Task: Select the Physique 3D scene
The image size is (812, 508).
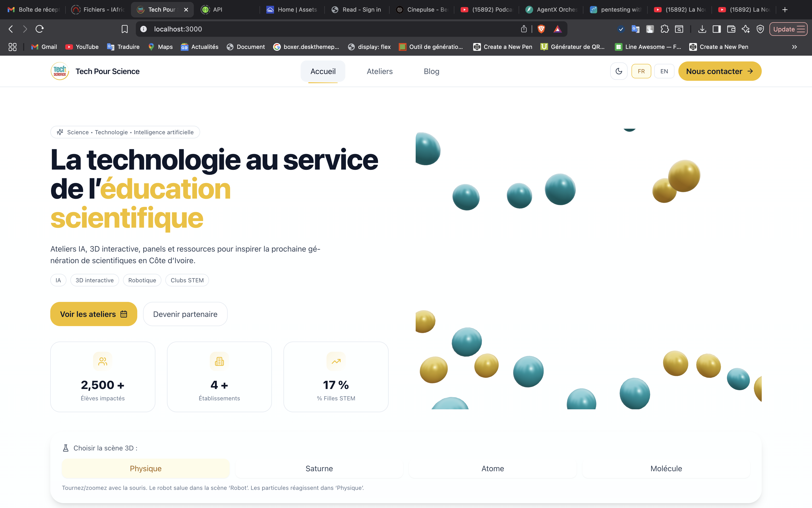Action: 146,468
